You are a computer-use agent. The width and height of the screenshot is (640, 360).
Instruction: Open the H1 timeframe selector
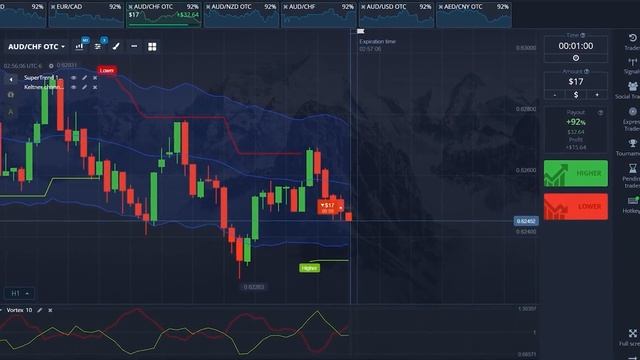click(x=19, y=293)
